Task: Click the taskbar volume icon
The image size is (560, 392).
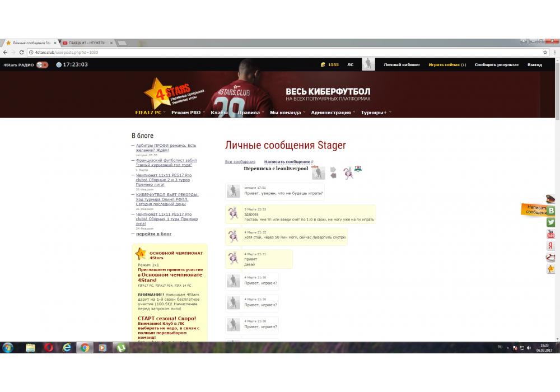Action: click(x=529, y=347)
